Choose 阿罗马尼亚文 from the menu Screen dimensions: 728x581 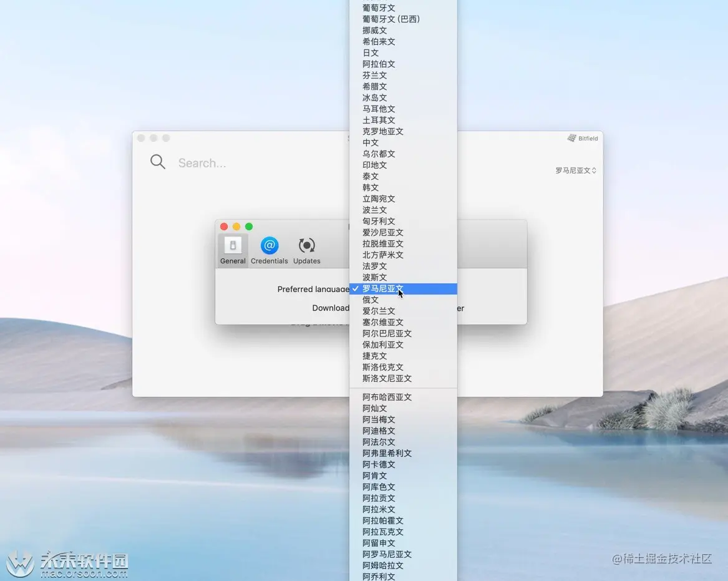tap(403, 554)
